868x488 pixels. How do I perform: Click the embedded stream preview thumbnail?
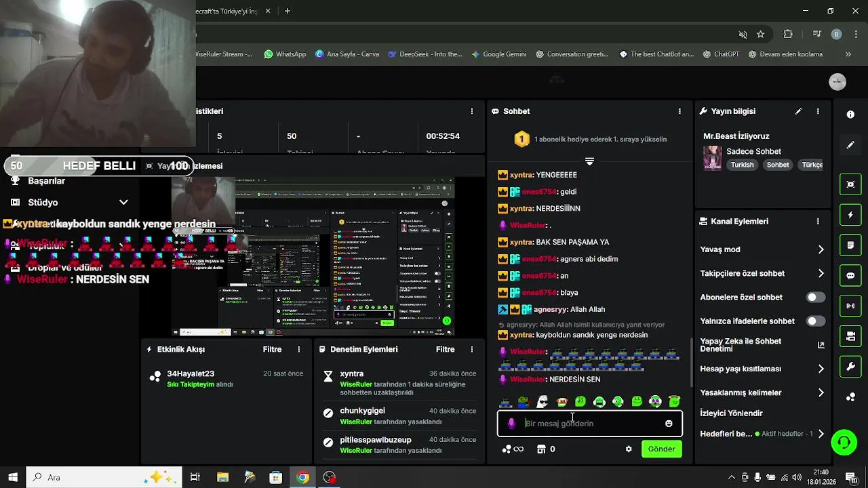click(x=313, y=256)
